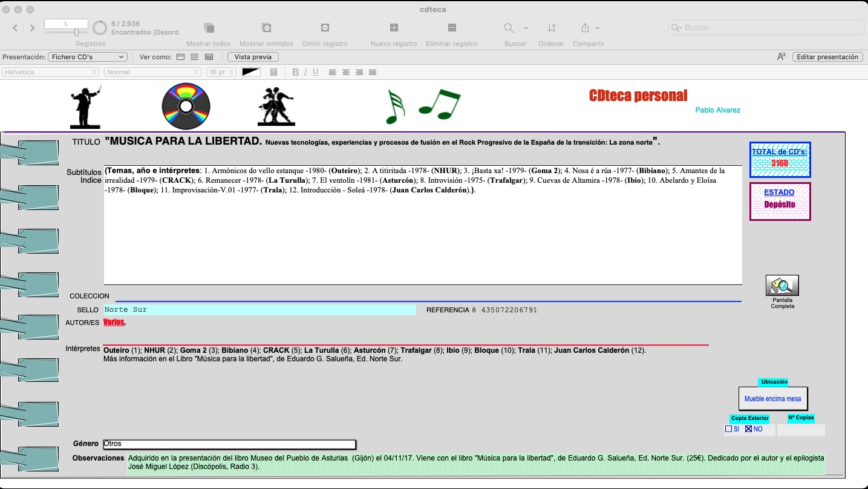Click the Ordenar sort icon

coord(551,28)
